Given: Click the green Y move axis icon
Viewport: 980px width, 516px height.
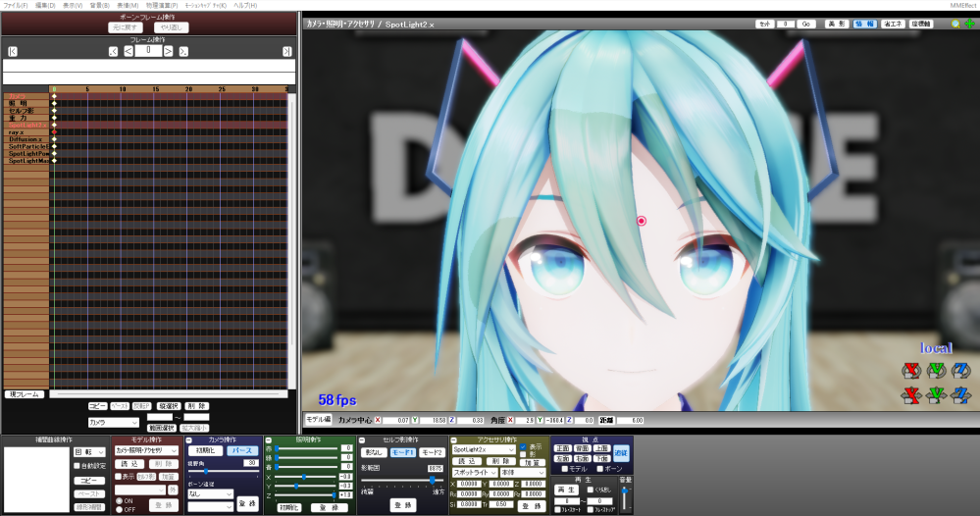Looking at the screenshot, I should tap(936, 394).
